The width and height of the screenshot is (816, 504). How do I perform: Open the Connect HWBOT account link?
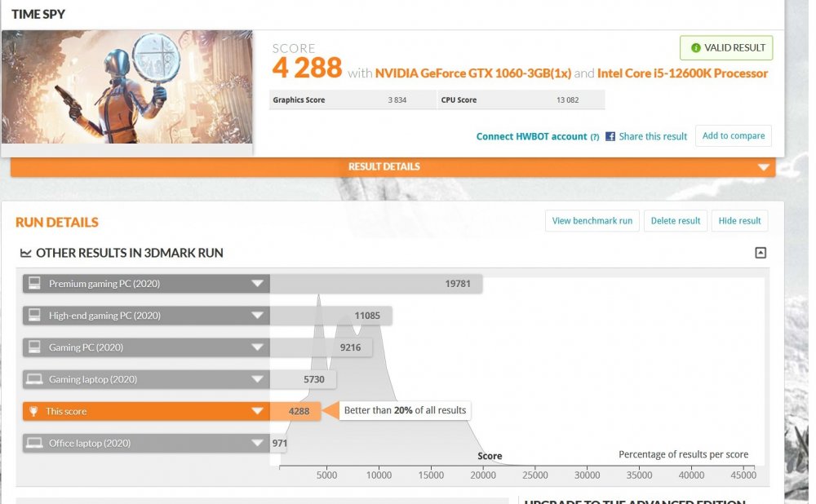click(x=531, y=136)
